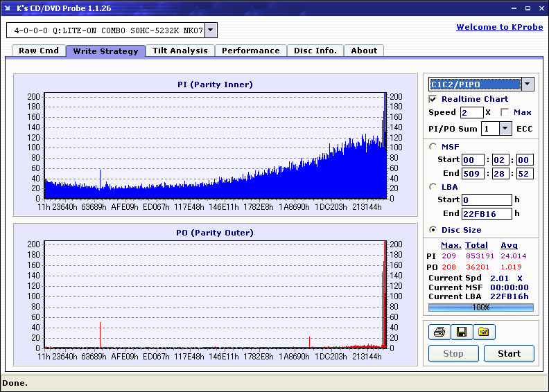Choose the Disc Size radio option
The image size is (549, 392).
[x=433, y=230]
